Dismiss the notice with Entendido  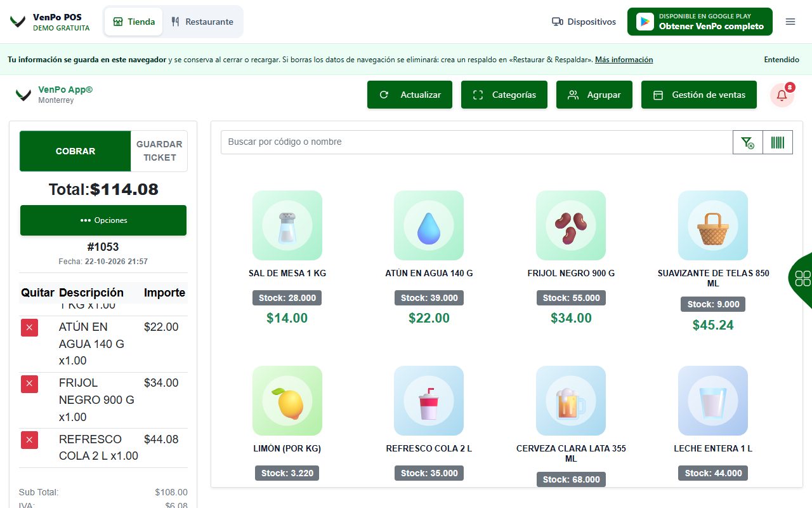tap(782, 60)
